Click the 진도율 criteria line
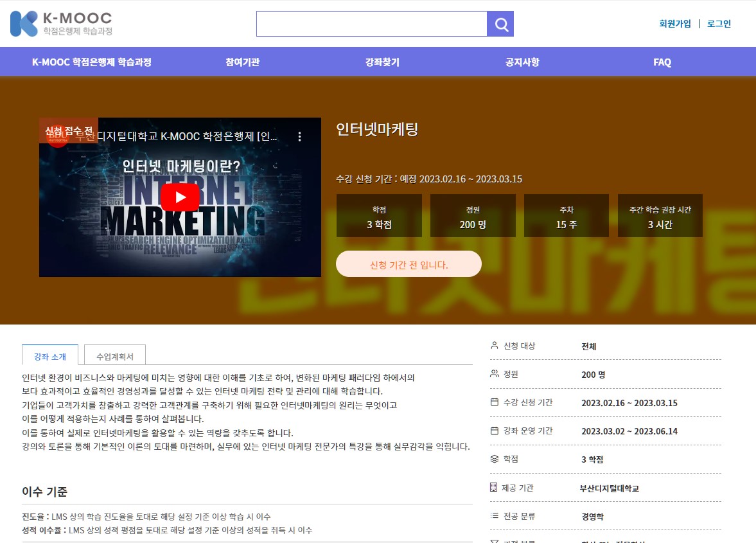 pyautogui.click(x=146, y=517)
